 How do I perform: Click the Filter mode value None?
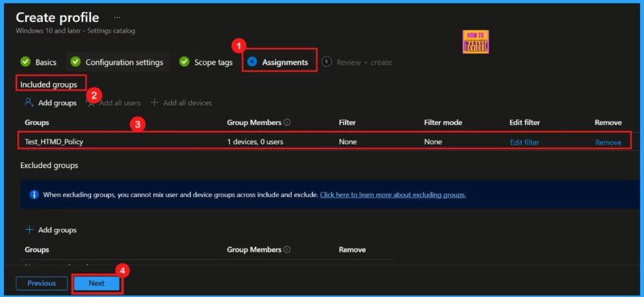point(433,142)
